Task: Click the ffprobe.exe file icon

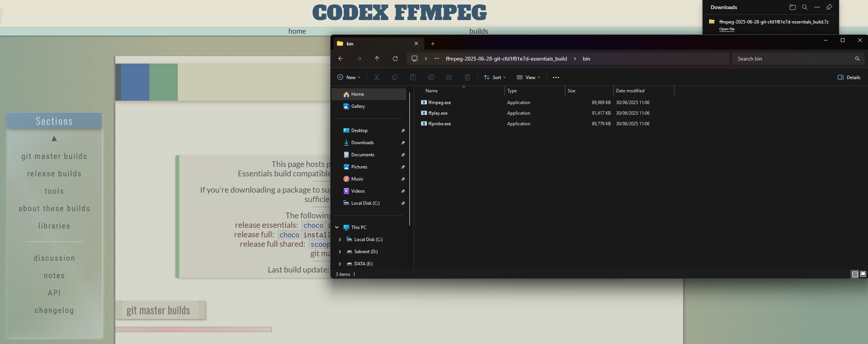Action: tap(424, 124)
